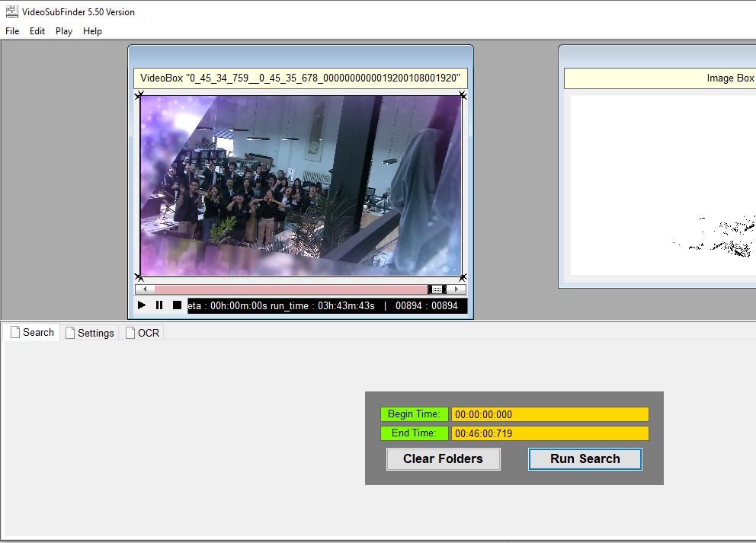756x543 pixels.
Task: Stop the video with the square icon
Action: coord(177,305)
